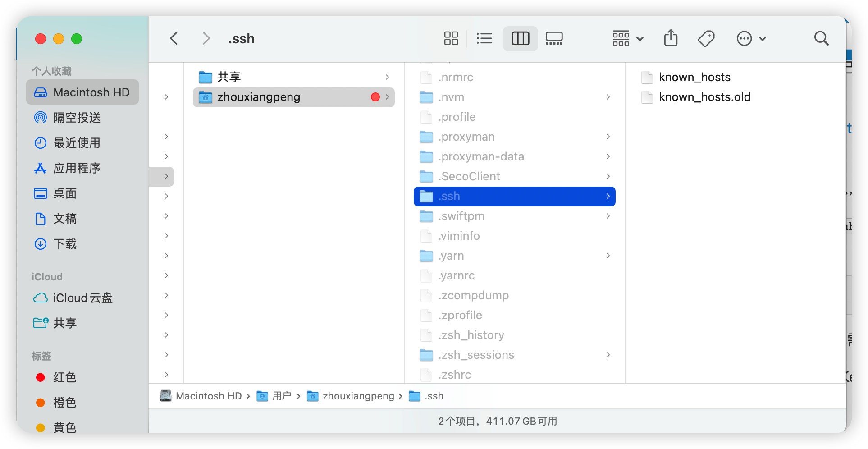Click Macintosh HD in the path bar
The height and width of the screenshot is (449, 868).
(201, 396)
